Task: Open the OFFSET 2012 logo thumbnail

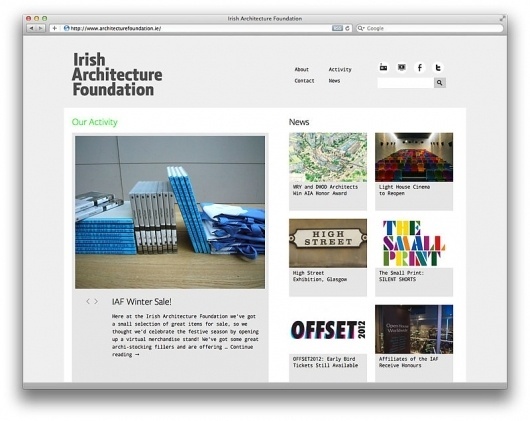Action: point(328,329)
